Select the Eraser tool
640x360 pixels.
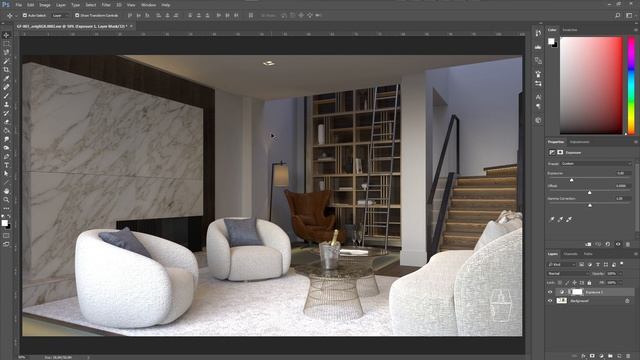[6, 122]
